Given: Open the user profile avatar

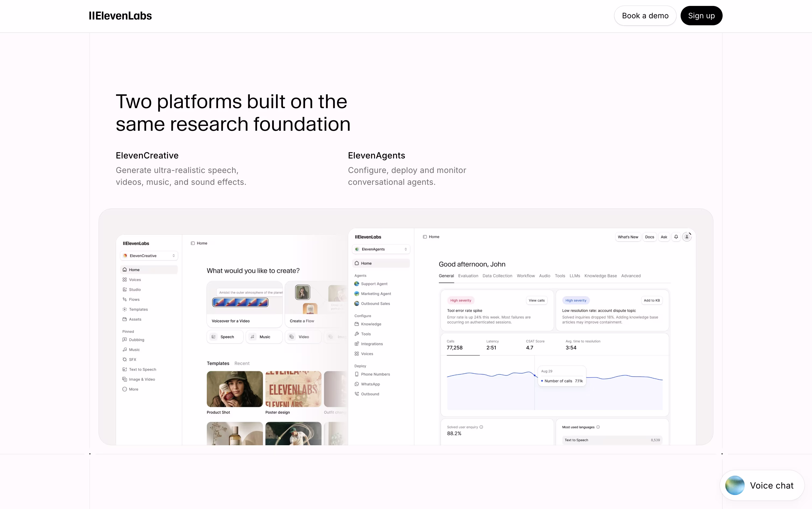Looking at the screenshot, I should point(687,237).
